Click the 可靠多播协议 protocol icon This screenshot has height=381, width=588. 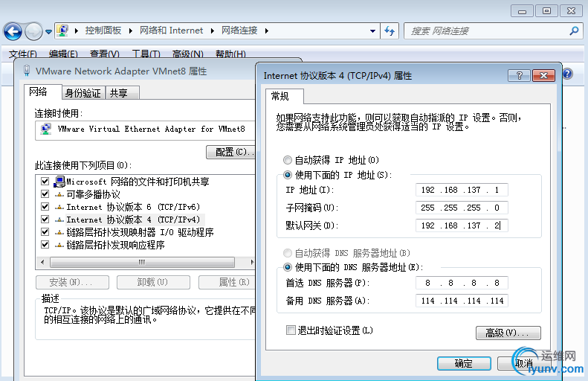point(59,194)
